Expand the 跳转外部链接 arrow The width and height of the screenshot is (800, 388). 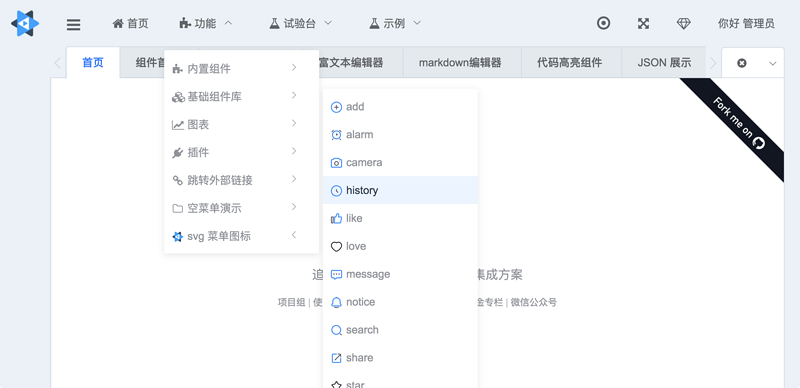(x=294, y=179)
